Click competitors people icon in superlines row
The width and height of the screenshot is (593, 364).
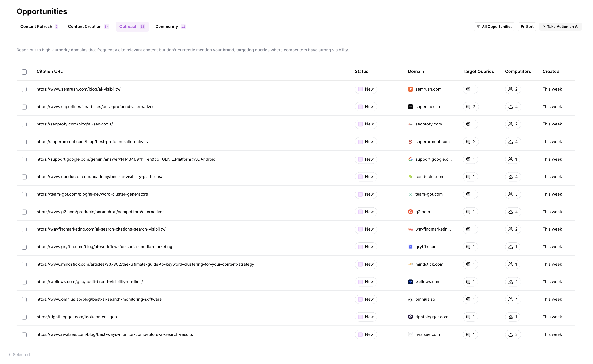510,107
